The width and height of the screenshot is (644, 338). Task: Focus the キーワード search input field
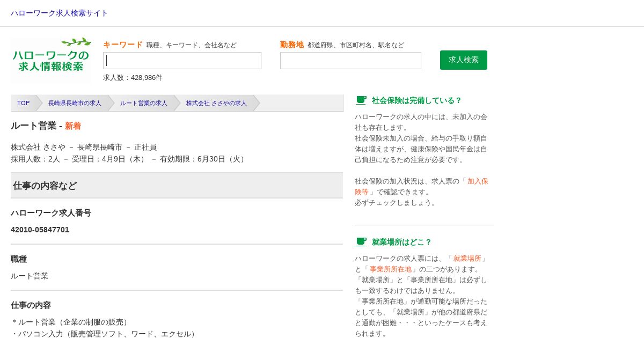(x=182, y=61)
